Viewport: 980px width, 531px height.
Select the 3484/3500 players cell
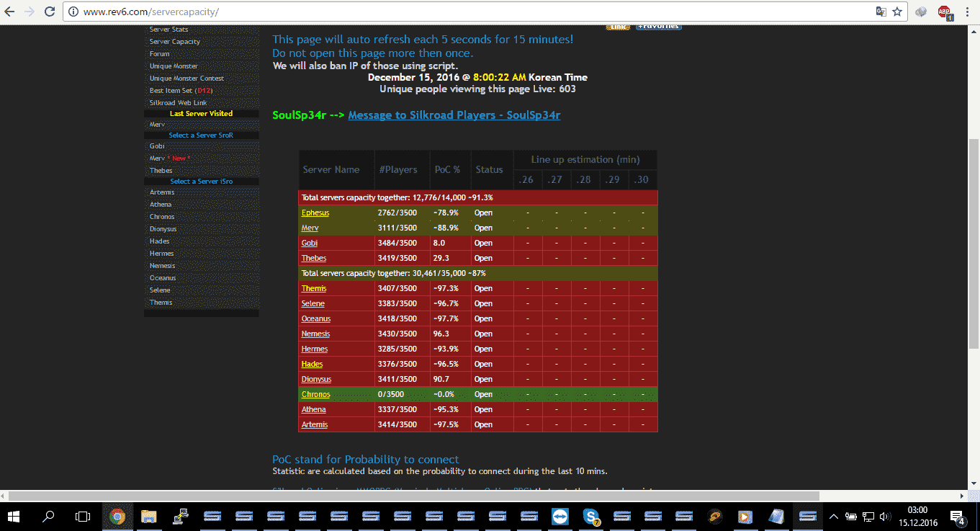(x=402, y=244)
